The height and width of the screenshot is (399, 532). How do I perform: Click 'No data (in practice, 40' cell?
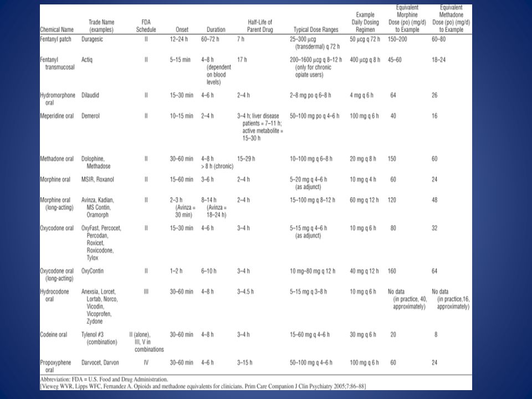point(407,299)
